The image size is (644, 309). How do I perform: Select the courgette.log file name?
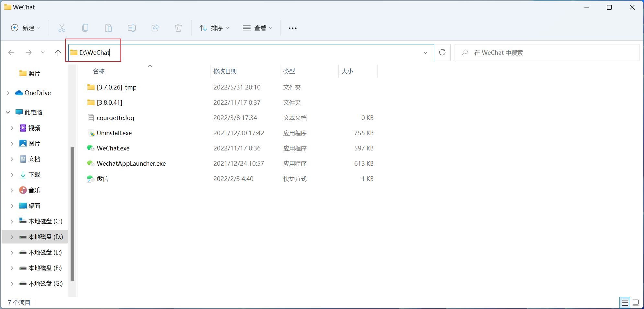click(115, 118)
